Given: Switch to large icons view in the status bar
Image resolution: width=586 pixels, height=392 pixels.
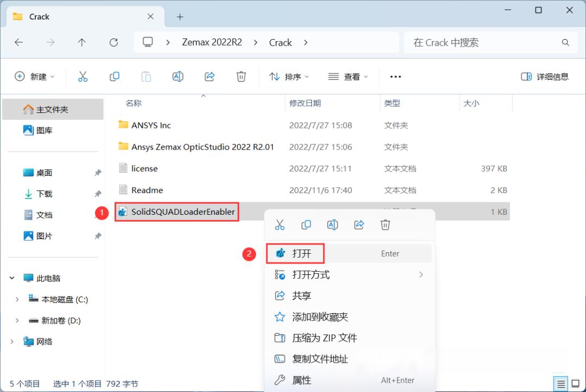Looking at the screenshot, I should coord(576,383).
